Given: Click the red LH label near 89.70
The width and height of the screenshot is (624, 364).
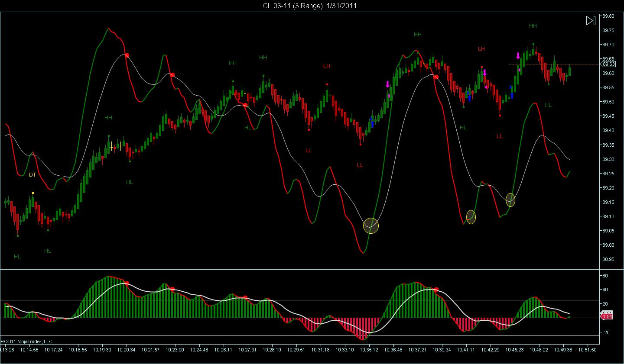Looking at the screenshot, I should point(481,49).
